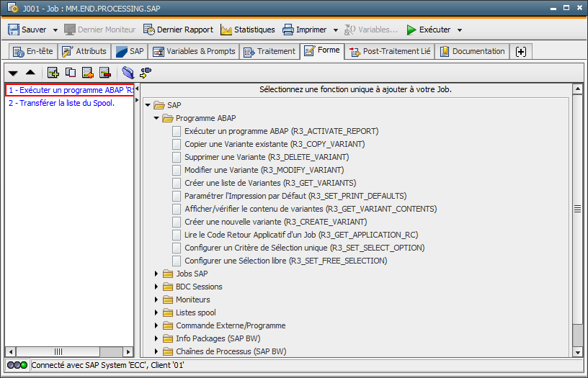Viewport: 588px width, 378px height.
Task: Move selected step up with arrow icon
Action: [30, 73]
